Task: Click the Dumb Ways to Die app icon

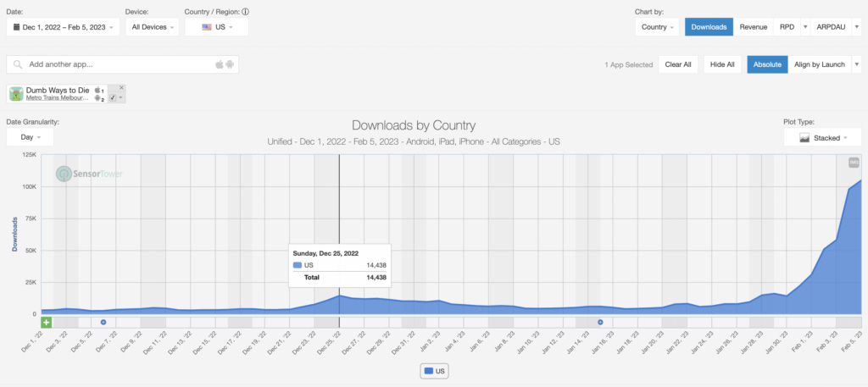Action: (16, 94)
